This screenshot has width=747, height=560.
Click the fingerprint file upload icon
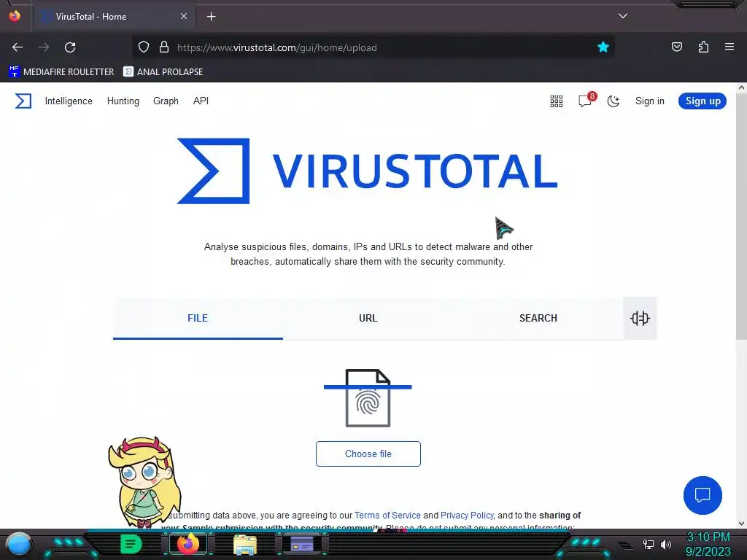click(x=368, y=398)
